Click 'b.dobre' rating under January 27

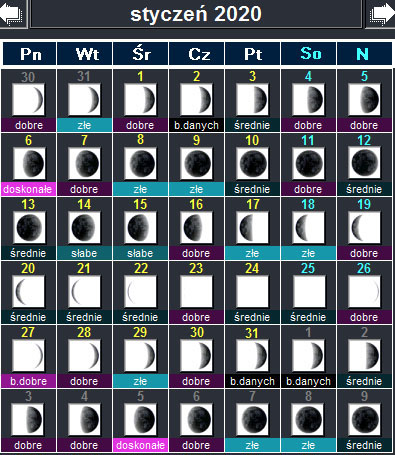28,381
